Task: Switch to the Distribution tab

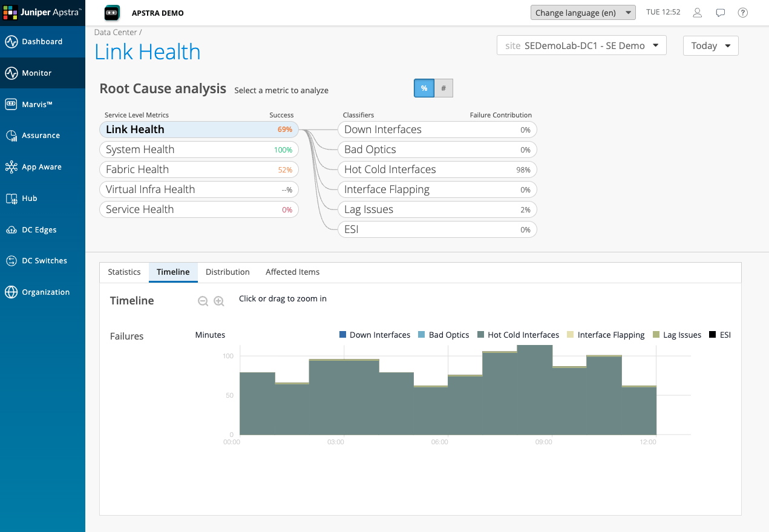Action: 227,272
